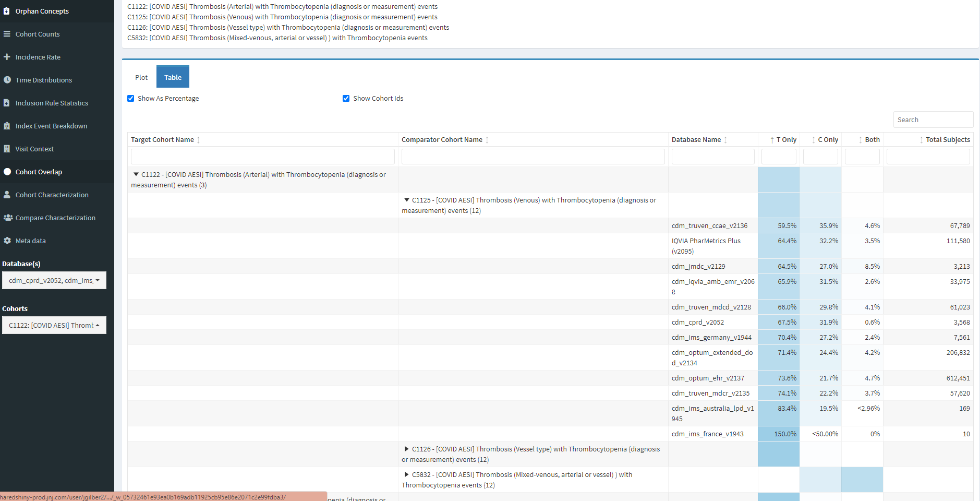Select Cohort Overlap in the sidebar menu
Viewport: 980px width, 501px height.
coord(39,172)
